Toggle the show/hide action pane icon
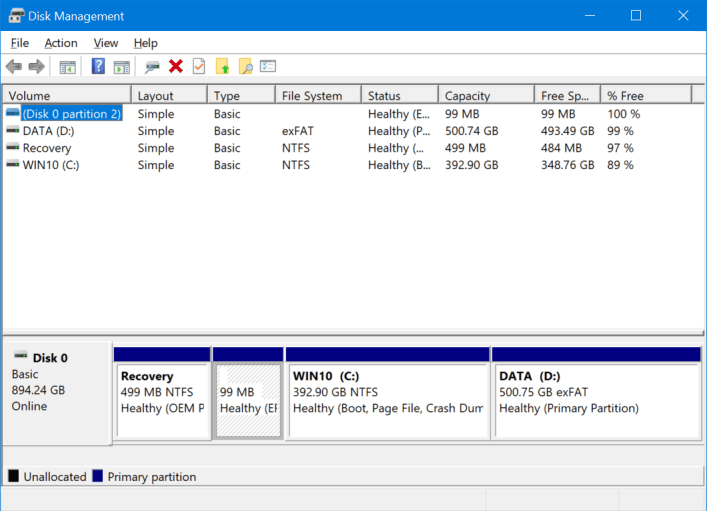This screenshot has height=511, width=707. (x=122, y=67)
